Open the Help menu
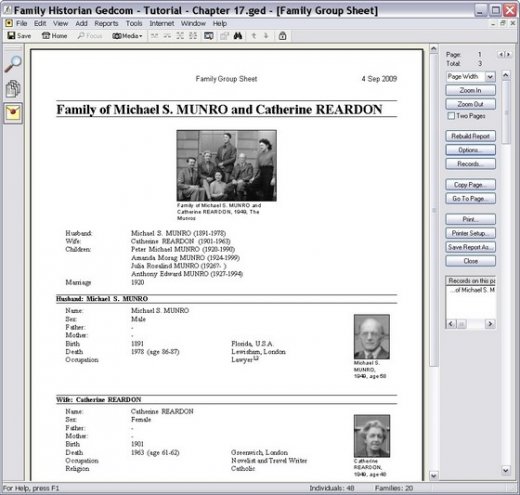 tap(220, 23)
